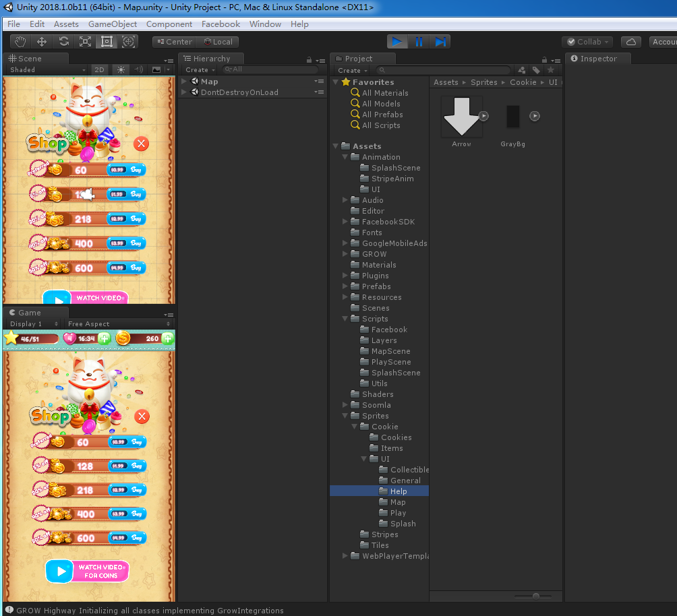Select the Rect transform tool
The width and height of the screenshot is (677, 616).
107,41
